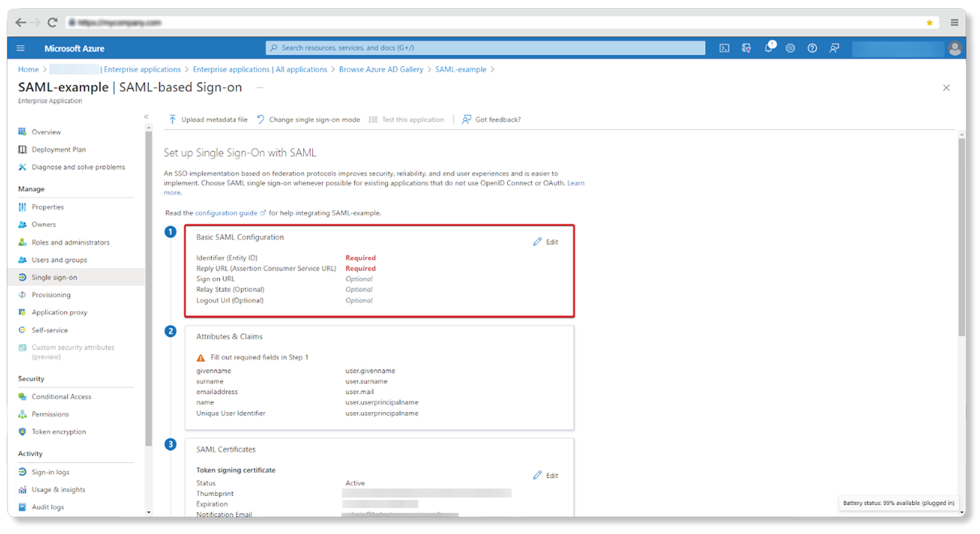Open Owners in side menu

44,225
